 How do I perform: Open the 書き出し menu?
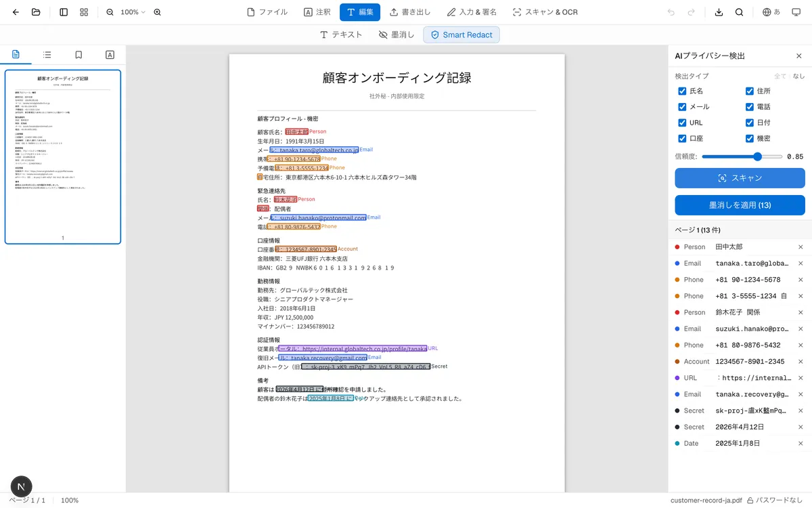[x=410, y=12]
